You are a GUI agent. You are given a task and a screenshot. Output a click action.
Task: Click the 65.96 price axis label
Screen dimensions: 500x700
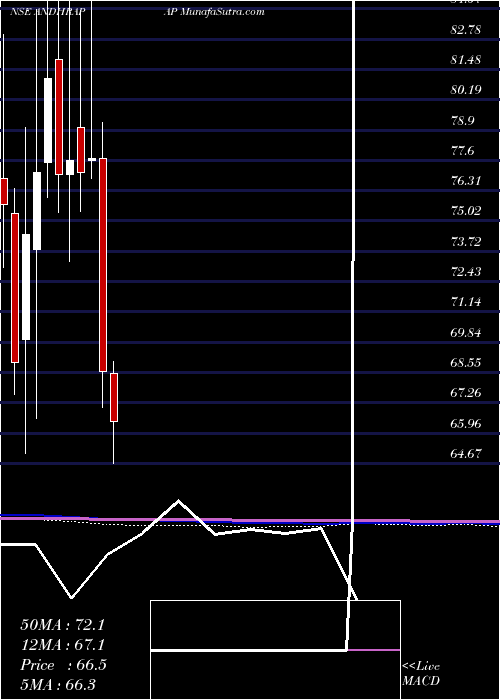466,423
